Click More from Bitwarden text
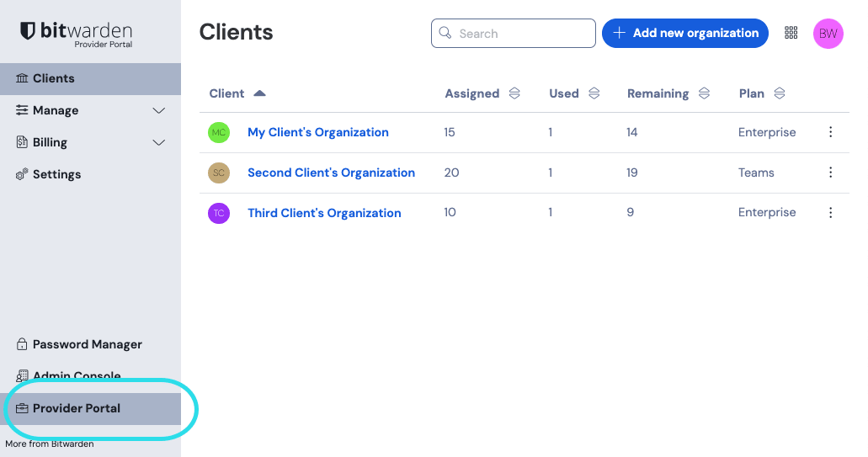This screenshot has height=457, width=868. click(50, 444)
